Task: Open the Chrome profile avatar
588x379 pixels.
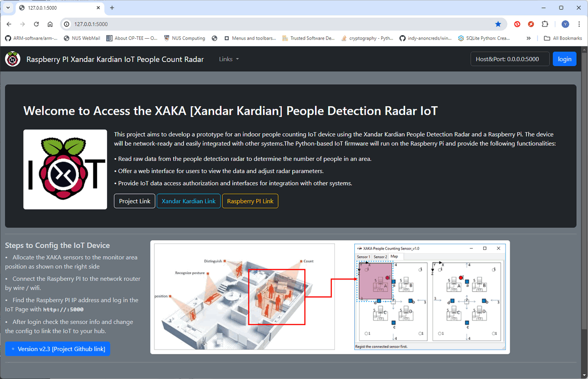Action: pyautogui.click(x=565, y=24)
